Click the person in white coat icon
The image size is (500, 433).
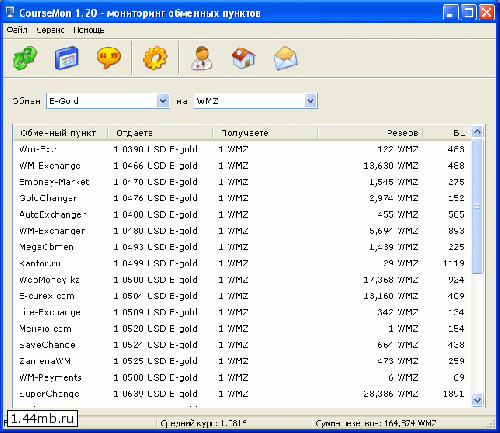coord(202,58)
